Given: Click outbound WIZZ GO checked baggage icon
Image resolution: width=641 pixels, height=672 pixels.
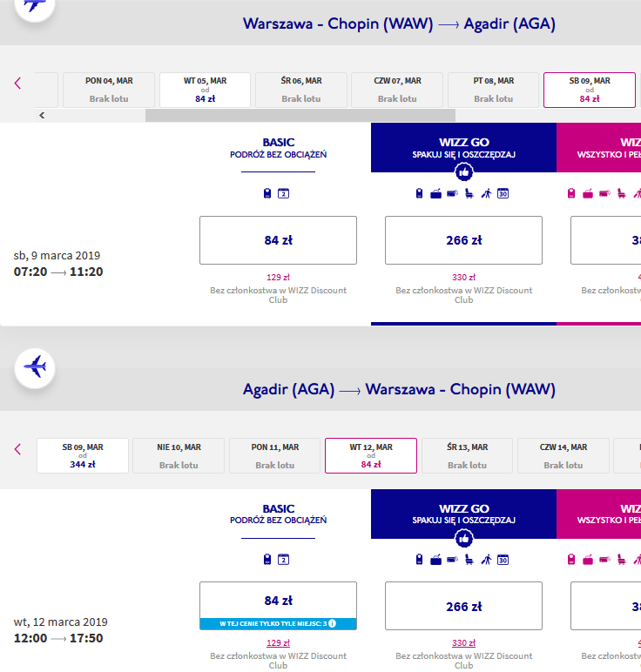Looking at the screenshot, I should 452,194.
